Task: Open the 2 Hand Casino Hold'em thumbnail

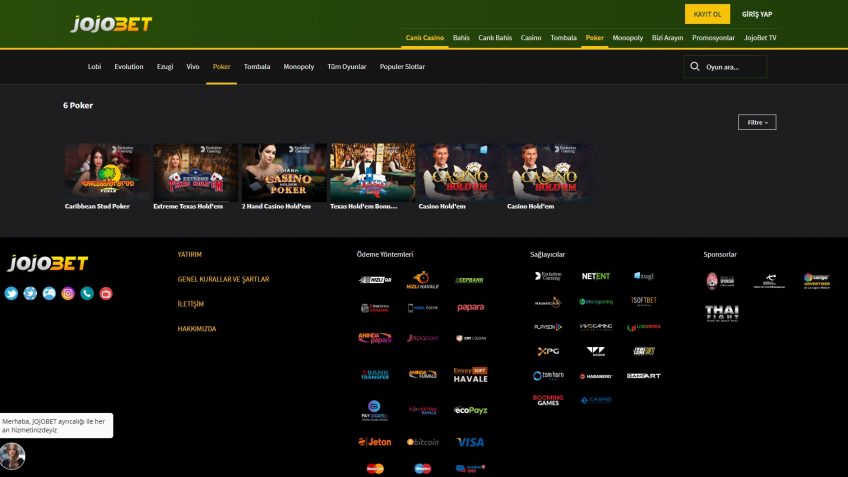Action: (x=284, y=173)
